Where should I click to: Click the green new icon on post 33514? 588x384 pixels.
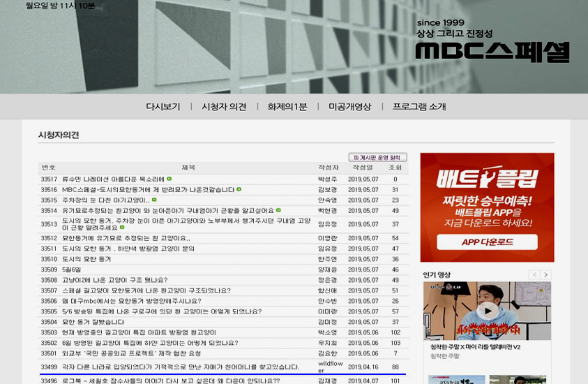[x=278, y=210]
